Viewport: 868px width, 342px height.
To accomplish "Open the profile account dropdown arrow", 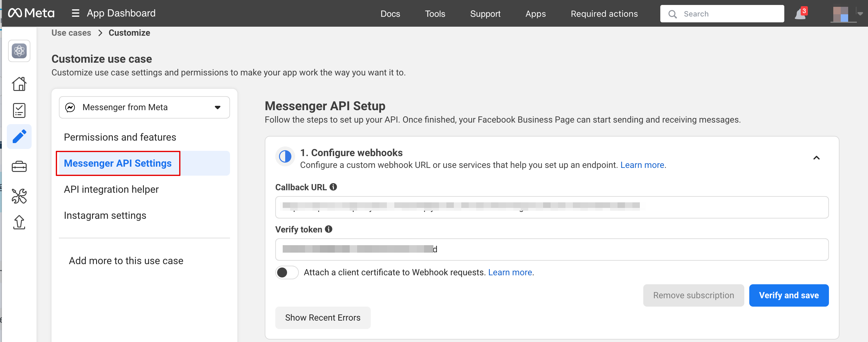I will pos(860,14).
